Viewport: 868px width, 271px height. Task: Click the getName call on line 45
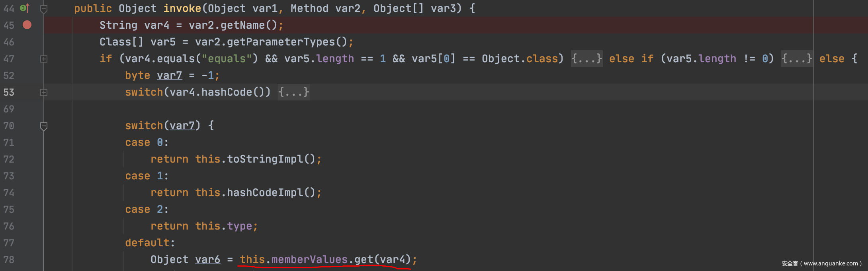click(242, 26)
